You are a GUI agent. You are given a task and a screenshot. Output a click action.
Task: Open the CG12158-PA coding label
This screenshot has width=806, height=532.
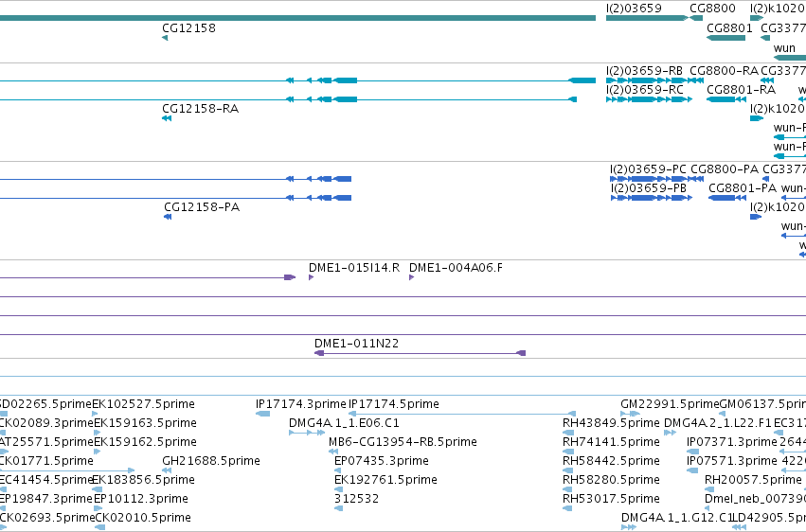pyautogui.click(x=202, y=207)
